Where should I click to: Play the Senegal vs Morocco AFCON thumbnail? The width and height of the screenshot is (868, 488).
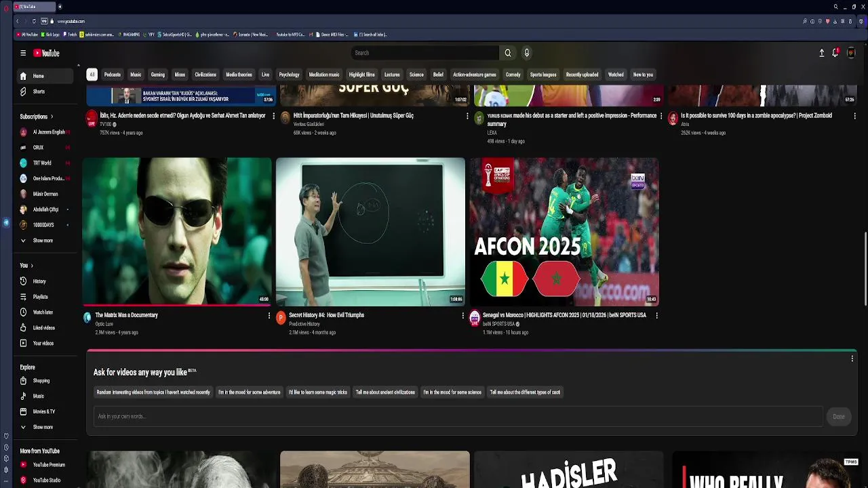click(x=564, y=232)
